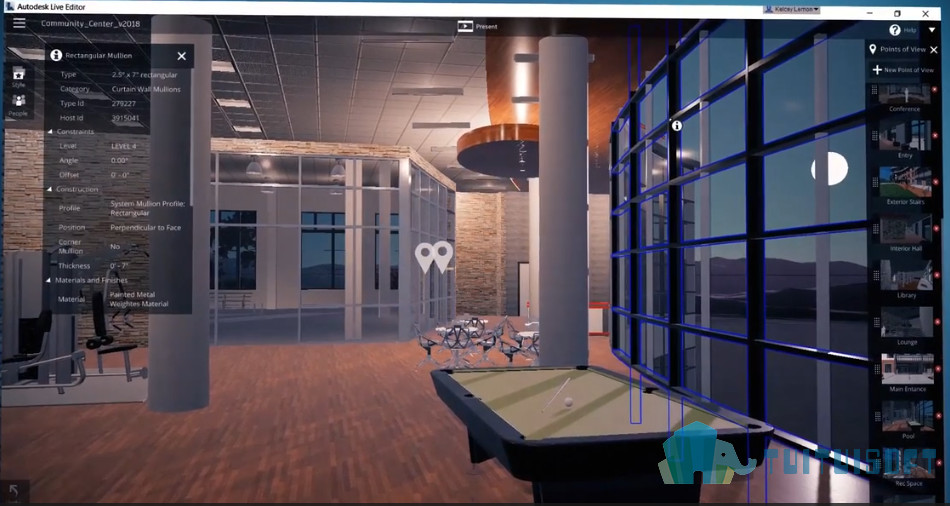This screenshot has width=950, height=506.
Task: Grab the Exterior Stairs reorder handle
Action: point(875,182)
